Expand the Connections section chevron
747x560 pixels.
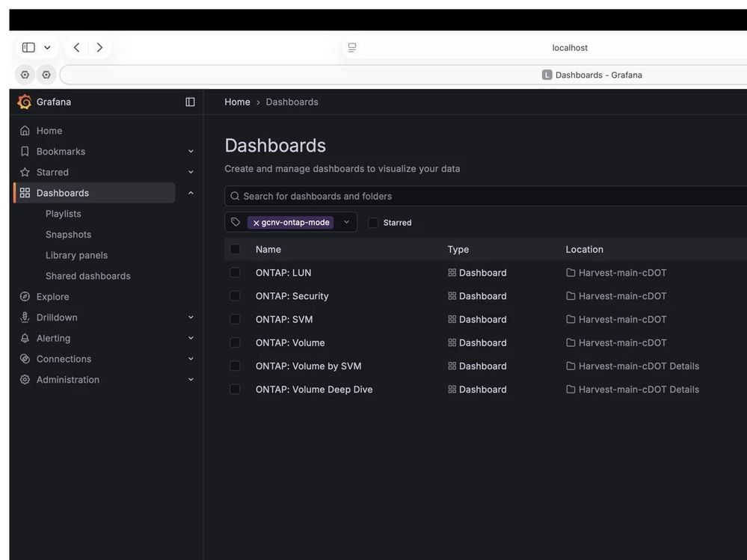pyautogui.click(x=191, y=359)
